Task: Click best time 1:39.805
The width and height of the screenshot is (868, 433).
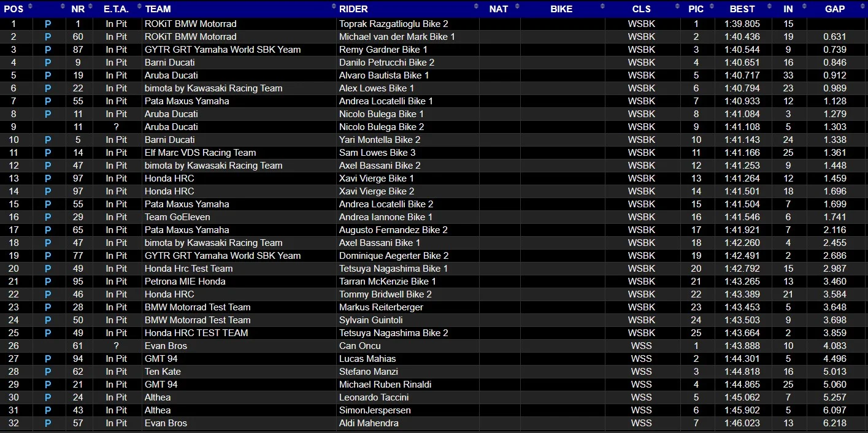Action: [742, 24]
